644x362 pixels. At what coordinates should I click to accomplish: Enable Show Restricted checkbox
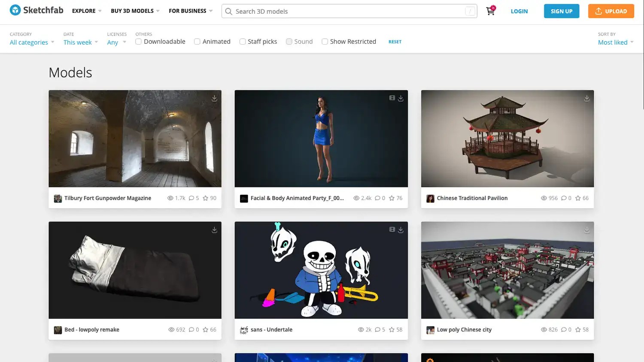[325, 42]
